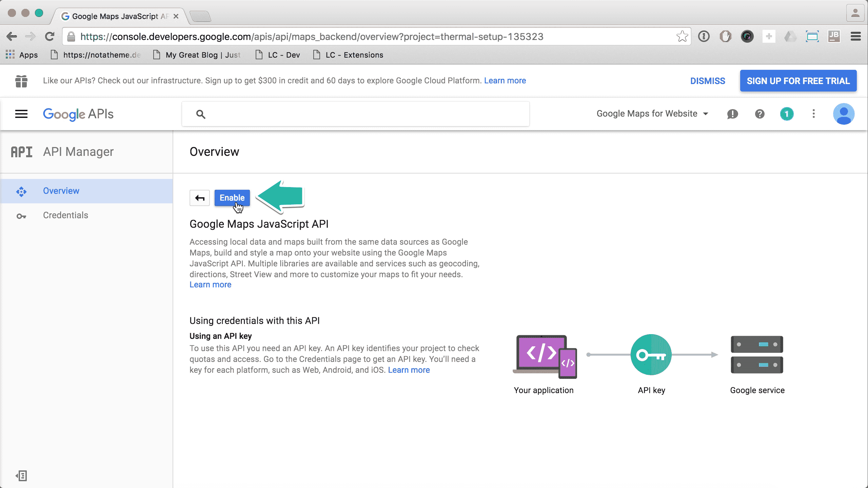Click the Enable button for Google Maps API
The width and height of the screenshot is (868, 488).
pyautogui.click(x=232, y=197)
